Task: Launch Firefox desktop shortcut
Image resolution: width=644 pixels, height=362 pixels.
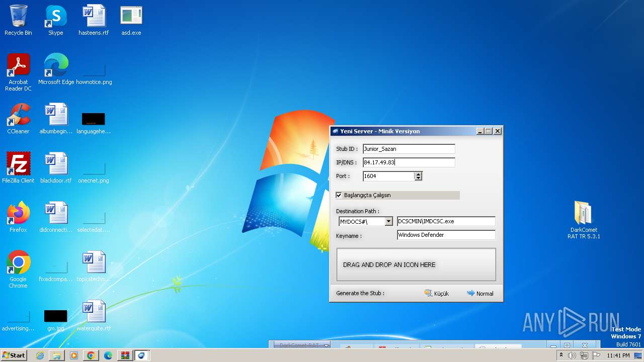Action: 18,217
